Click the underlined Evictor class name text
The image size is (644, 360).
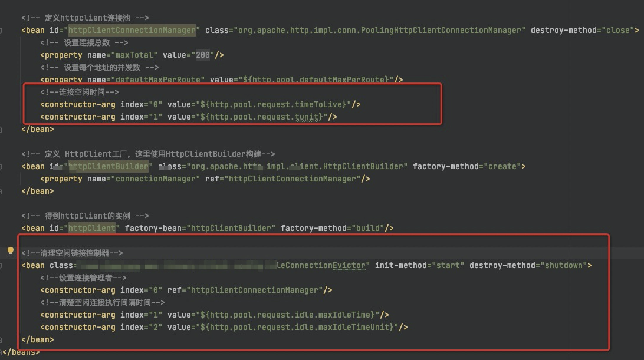pos(349,265)
